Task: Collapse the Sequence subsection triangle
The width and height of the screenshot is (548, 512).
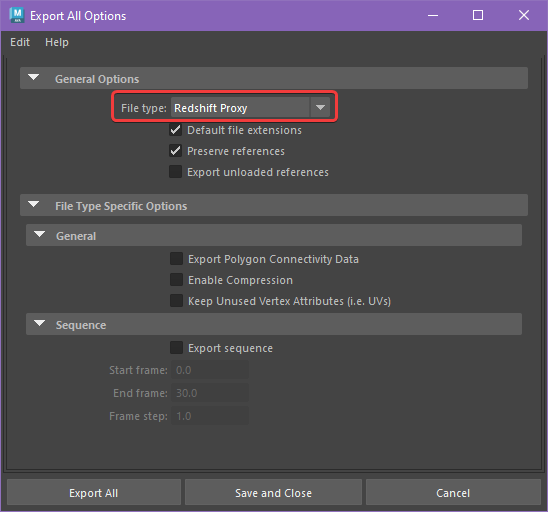Action: coord(39,323)
